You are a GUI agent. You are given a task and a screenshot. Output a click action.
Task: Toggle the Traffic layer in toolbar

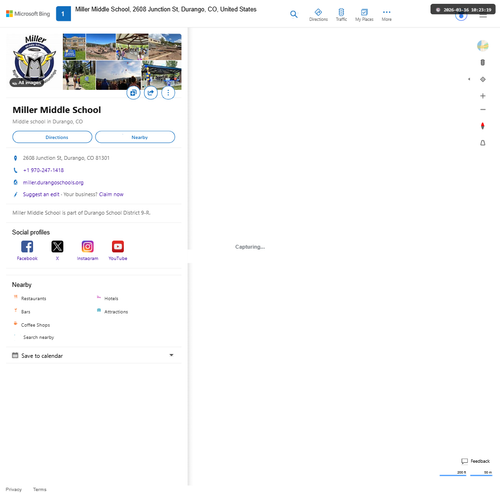tap(341, 15)
